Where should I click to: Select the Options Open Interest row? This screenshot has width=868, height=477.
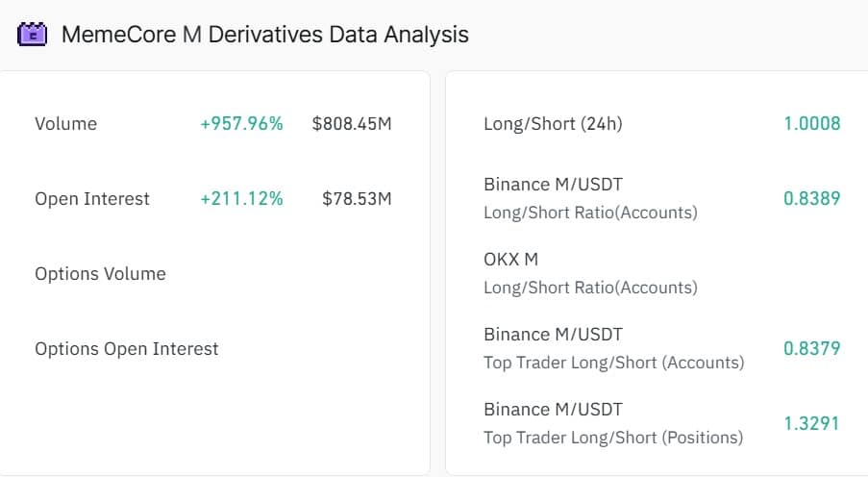click(127, 348)
